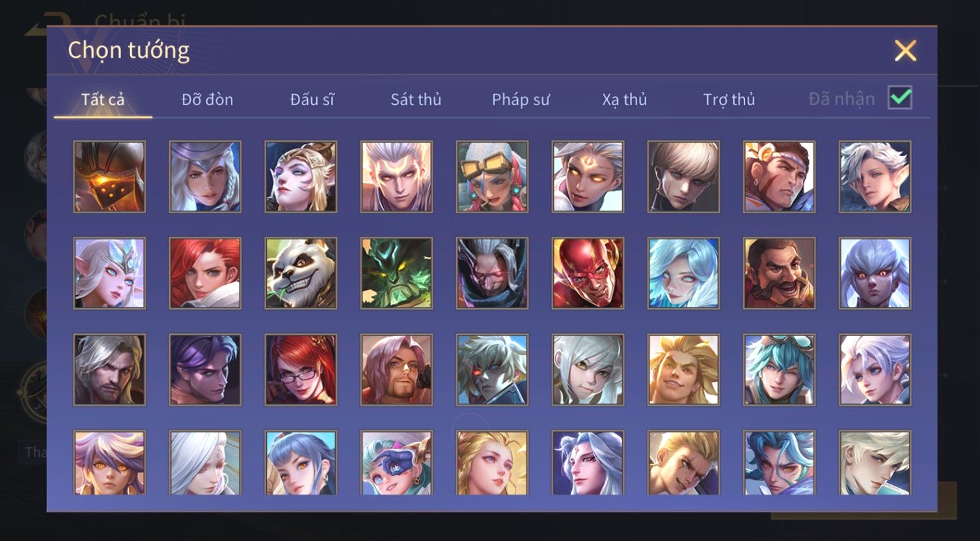
Task: Close the Chọn tướng dialog
Action: pos(905,50)
